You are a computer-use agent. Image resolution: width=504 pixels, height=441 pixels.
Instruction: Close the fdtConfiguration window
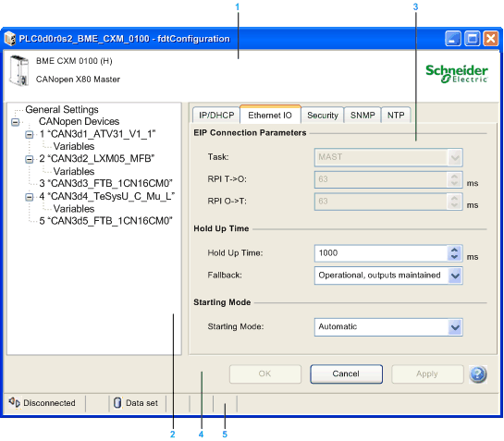click(491, 39)
